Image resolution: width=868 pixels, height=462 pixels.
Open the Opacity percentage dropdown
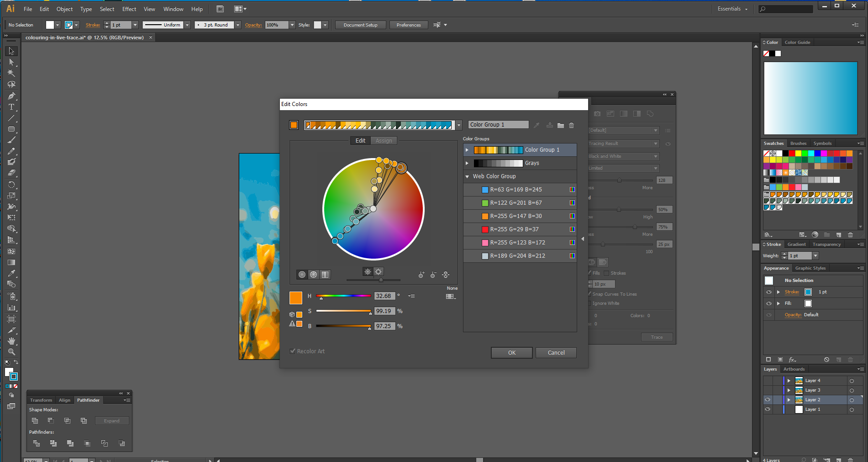point(292,25)
